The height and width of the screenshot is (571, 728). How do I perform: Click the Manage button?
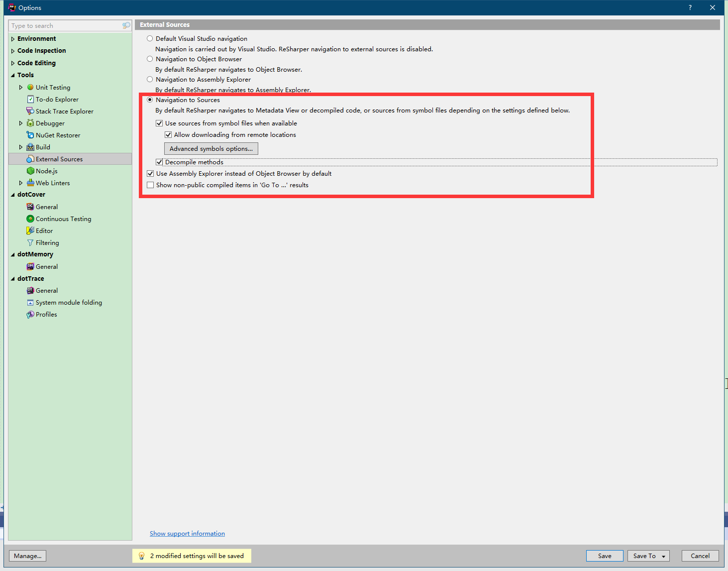coord(27,556)
